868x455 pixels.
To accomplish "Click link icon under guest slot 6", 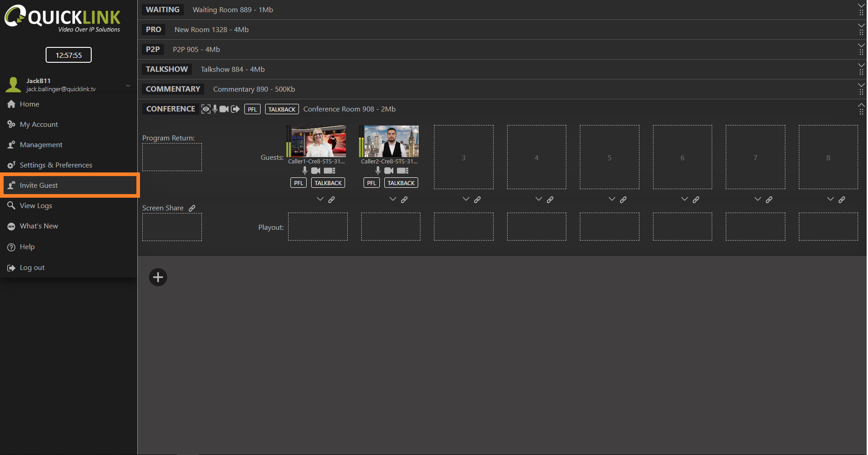I will pos(696,200).
